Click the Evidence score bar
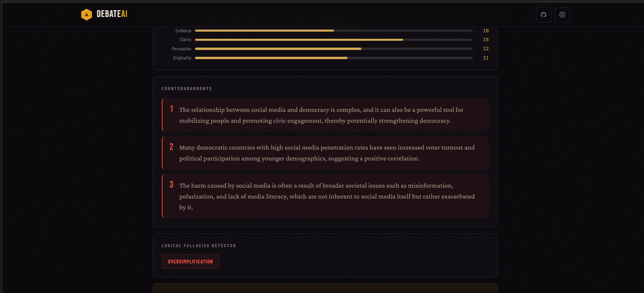Viewport: 644px width, 293px height. point(334,31)
